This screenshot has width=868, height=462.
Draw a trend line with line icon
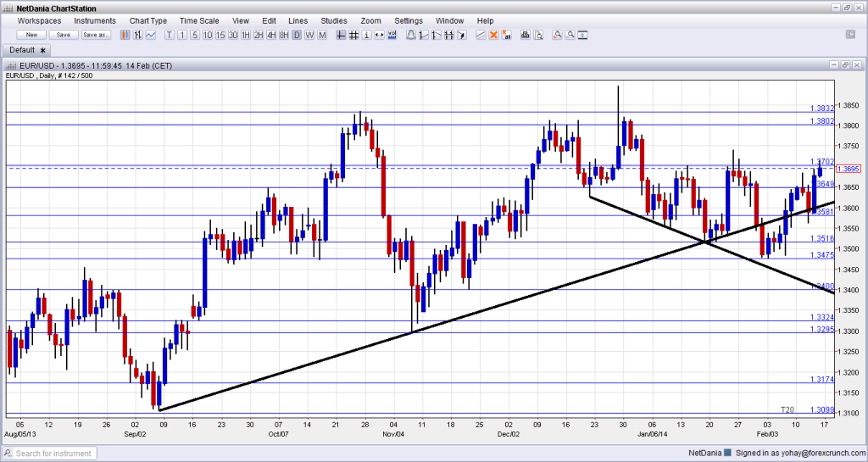[x=481, y=35]
